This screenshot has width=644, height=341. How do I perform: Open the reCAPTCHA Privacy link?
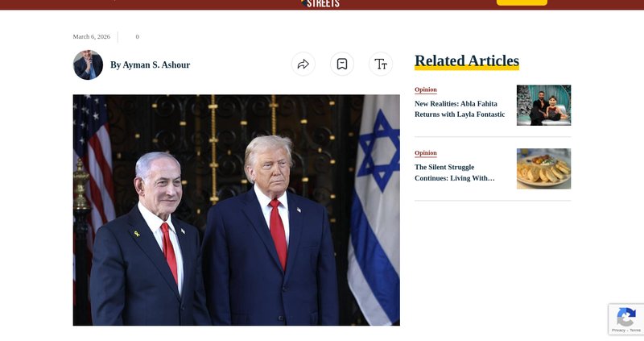click(x=618, y=331)
